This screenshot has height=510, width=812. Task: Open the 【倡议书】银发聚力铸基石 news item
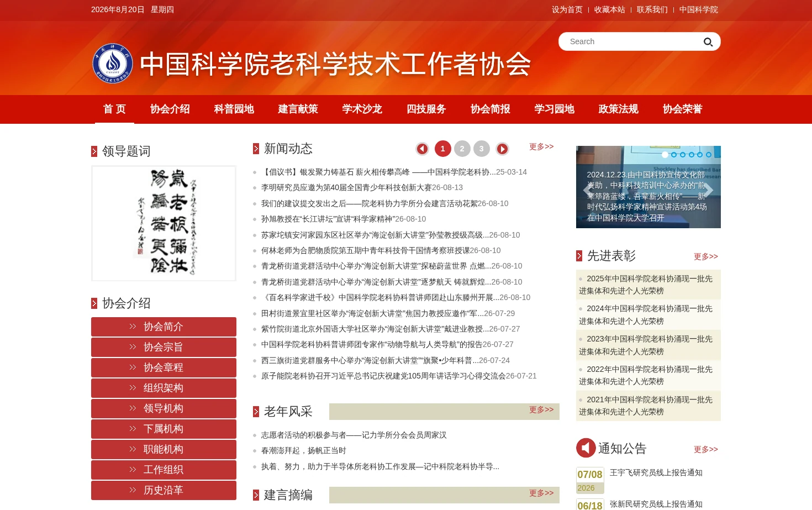point(378,172)
